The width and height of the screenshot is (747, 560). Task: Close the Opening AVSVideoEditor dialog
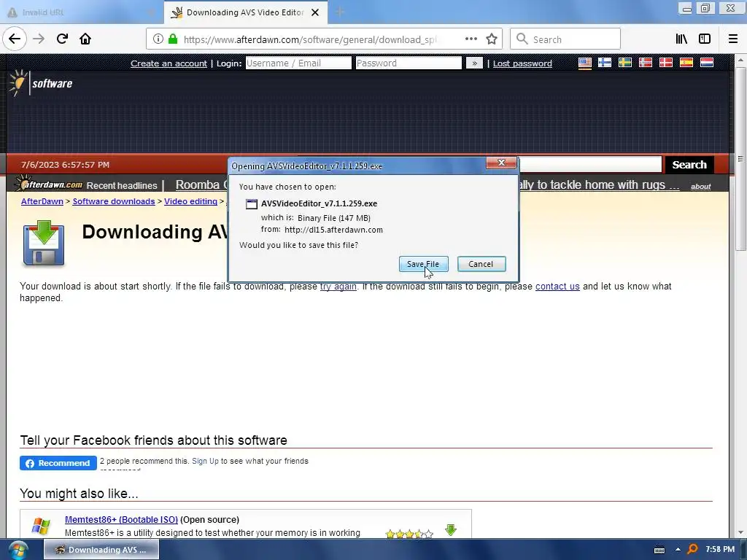501,163
